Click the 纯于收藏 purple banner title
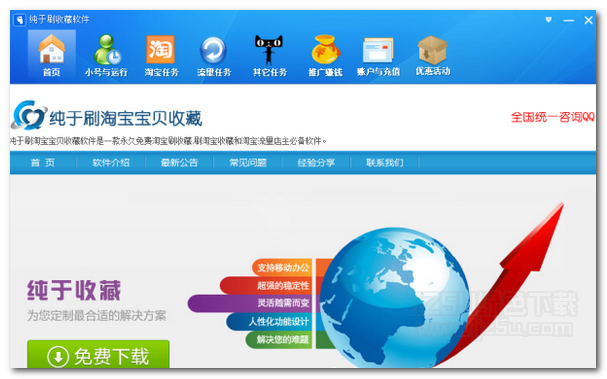607x379 pixels. click(74, 290)
